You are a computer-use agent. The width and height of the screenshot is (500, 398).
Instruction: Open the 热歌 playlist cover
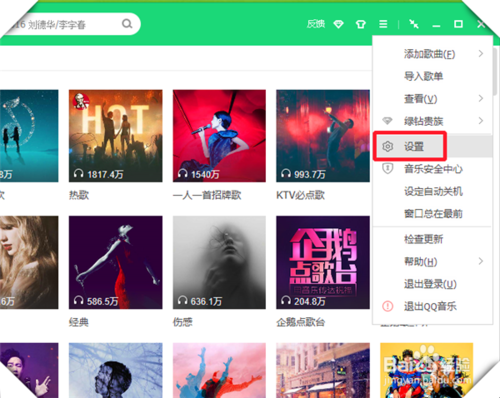tap(116, 136)
